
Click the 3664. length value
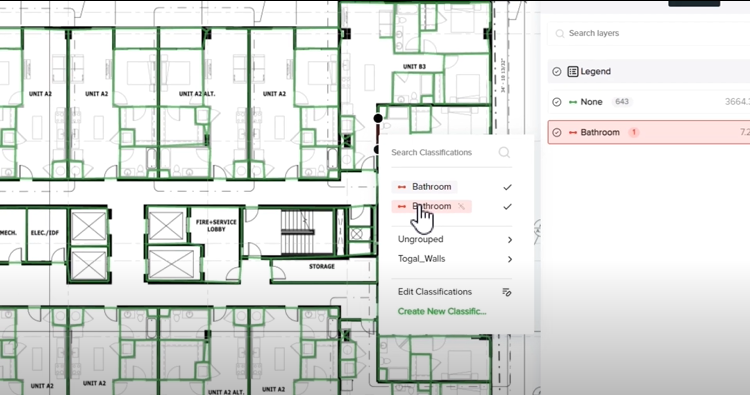[737, 102]
